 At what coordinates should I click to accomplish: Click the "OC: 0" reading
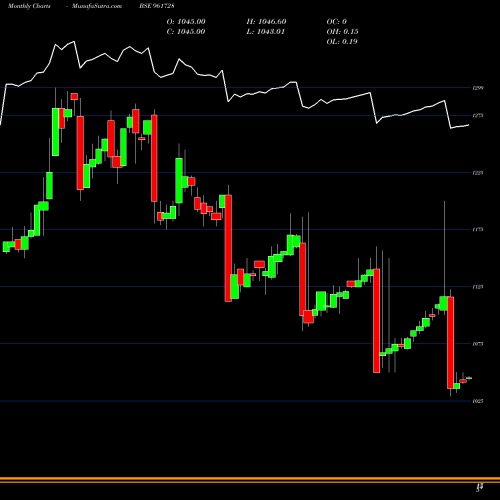click(337, 22)
